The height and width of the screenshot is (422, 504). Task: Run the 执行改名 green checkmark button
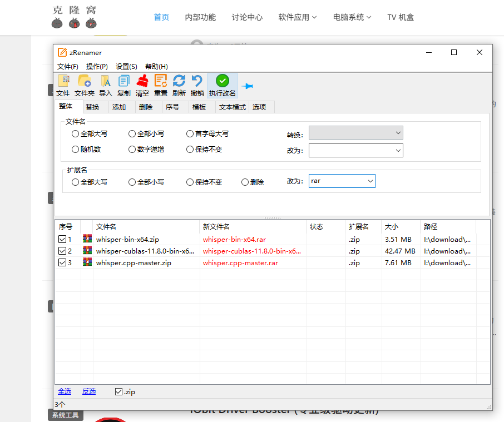pos(223,81)
